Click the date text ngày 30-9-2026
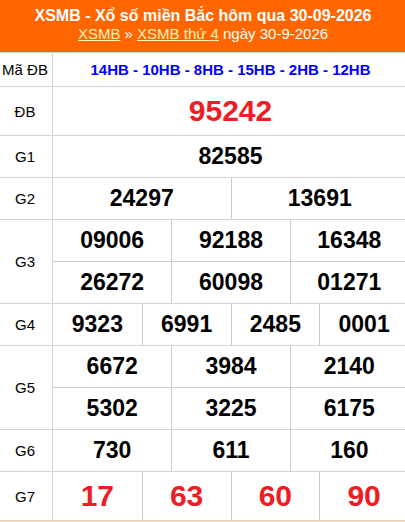The image size is (405, 522). [275, 34]
